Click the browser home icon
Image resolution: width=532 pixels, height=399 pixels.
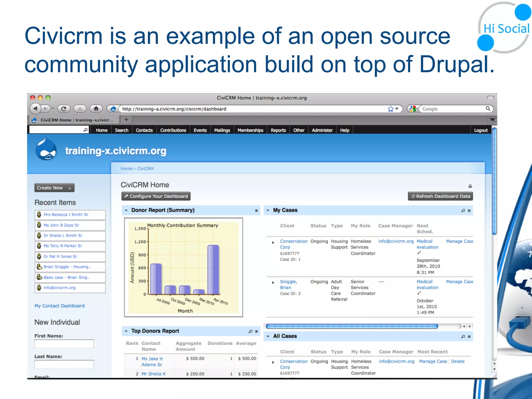click(96, 109)
